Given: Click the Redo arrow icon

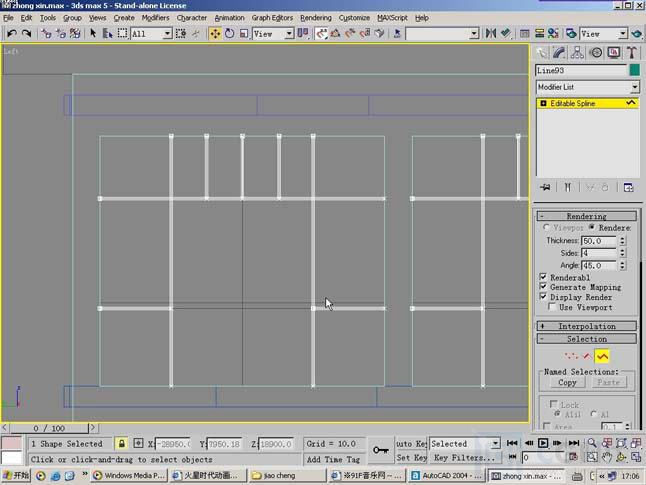Looking at the screenshot, I should (x=26, y=33).
